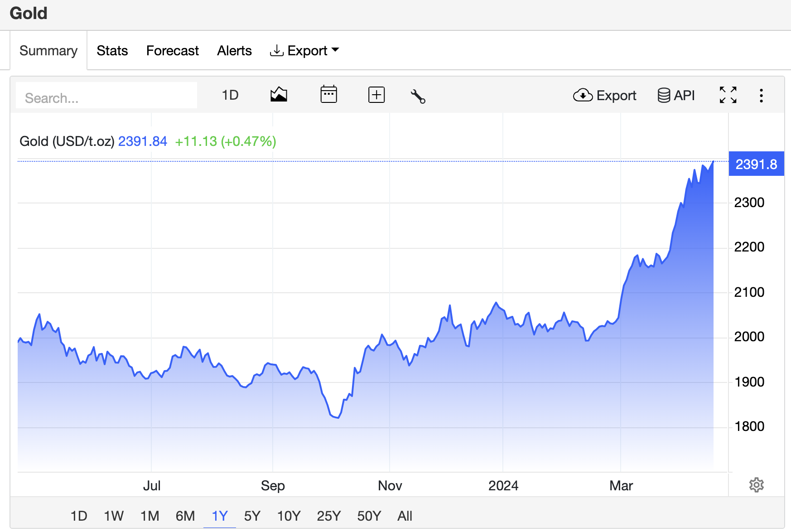Click the Mar x-axis label
The image size is (791, 532).
click(621, 485)
